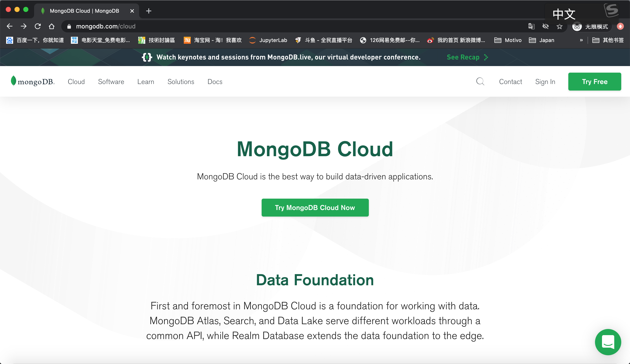Screen dimensions: 630x364
Task: Click the 中文 input method indicator
Action: pyautogui.click(x=564, y=14)
